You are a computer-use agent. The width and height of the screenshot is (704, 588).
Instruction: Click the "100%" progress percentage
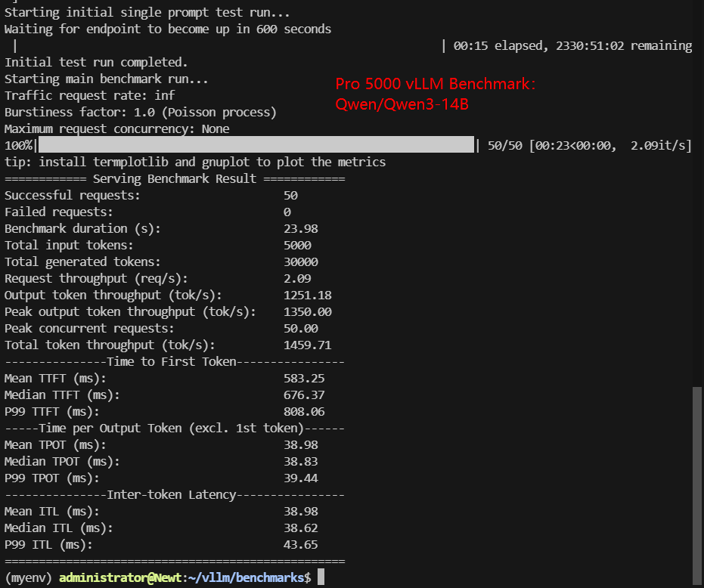click(x=18, y=145)
